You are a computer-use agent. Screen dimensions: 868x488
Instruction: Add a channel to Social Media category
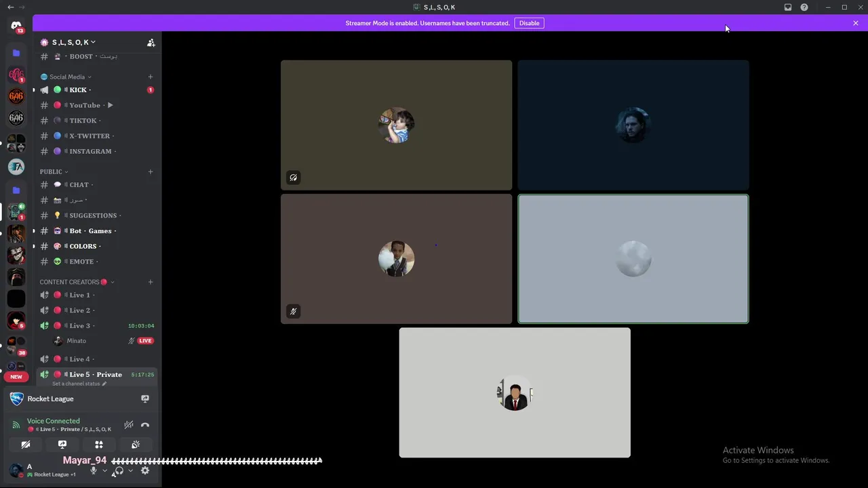(x=151, y=77)
